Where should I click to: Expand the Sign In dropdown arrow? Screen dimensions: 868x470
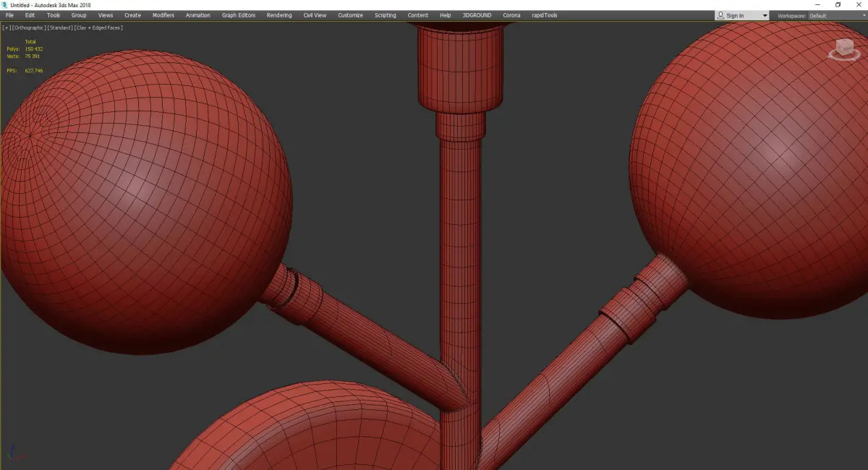pyautogui.click(x=765, y=16)
